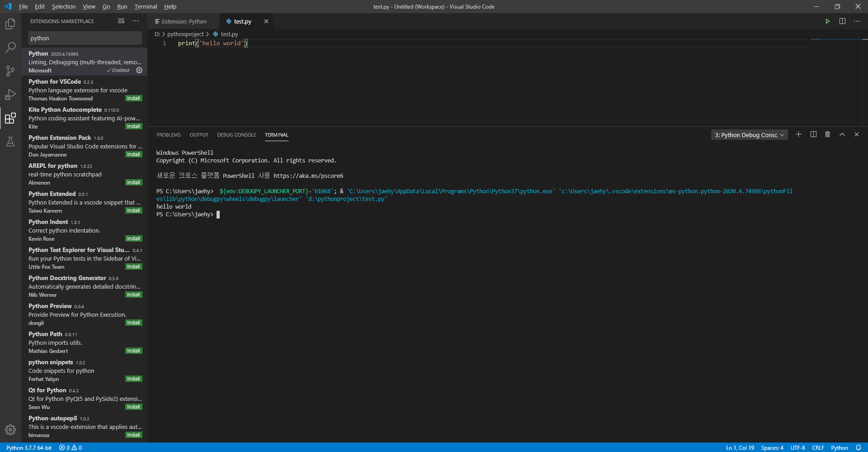Install Python Docstring Generator extension
The width and height of the screenshot is (868, 452).
133,295
